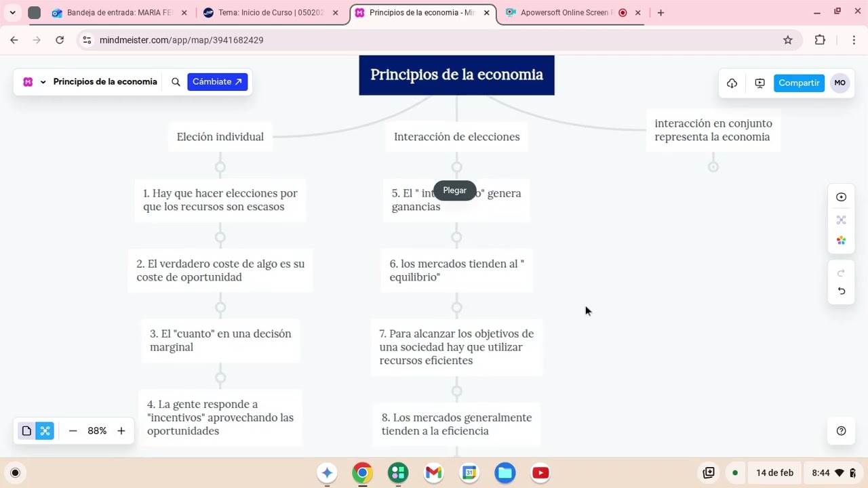Click the cloud export icon
The width and height of the screenshot is (868, 488).
(732, 83)
